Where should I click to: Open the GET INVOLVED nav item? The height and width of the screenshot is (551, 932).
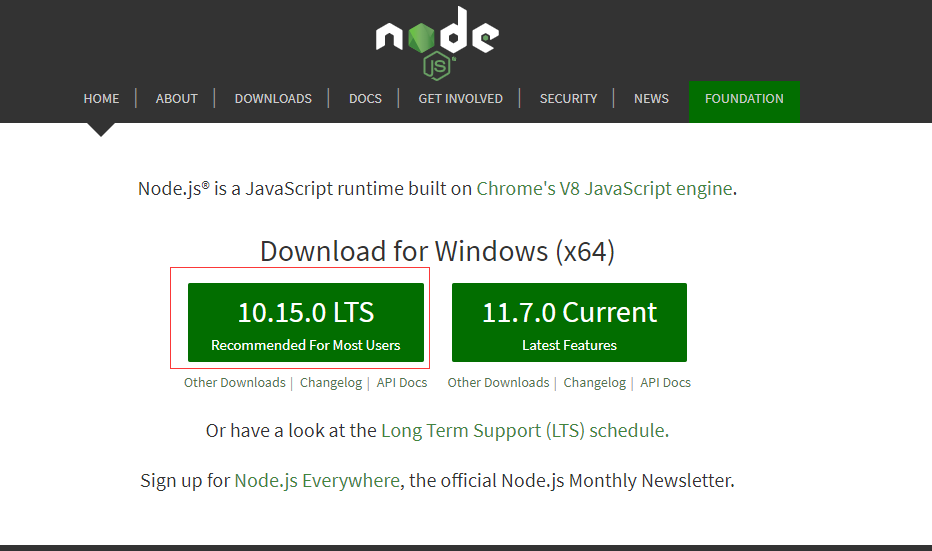point(461,99)
